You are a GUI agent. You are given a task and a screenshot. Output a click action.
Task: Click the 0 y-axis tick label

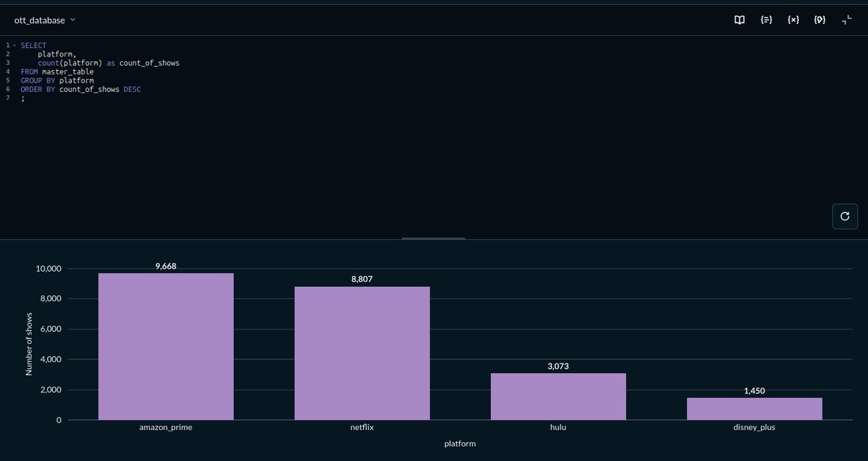point(59,421)
